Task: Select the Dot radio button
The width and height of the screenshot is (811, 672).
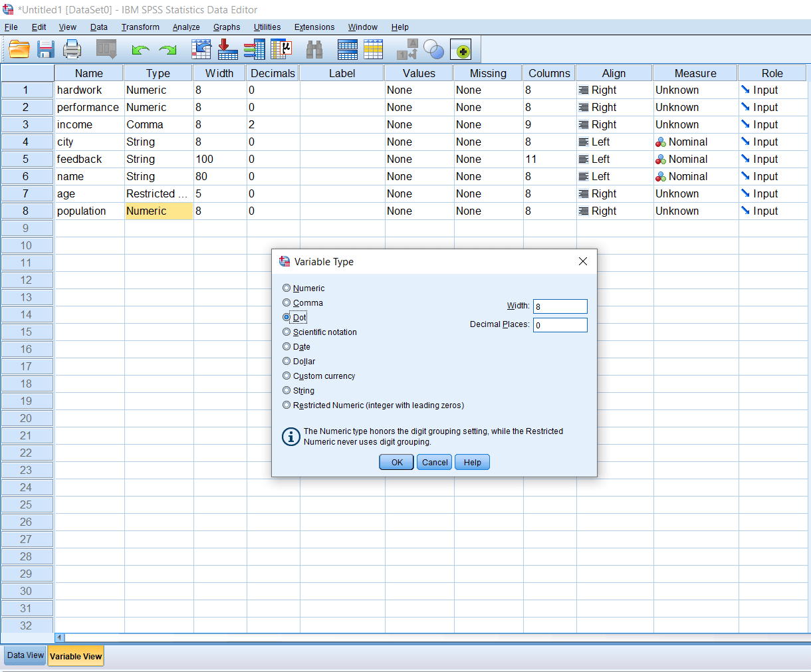Action: pyautogui.click(x=287, y=317)
